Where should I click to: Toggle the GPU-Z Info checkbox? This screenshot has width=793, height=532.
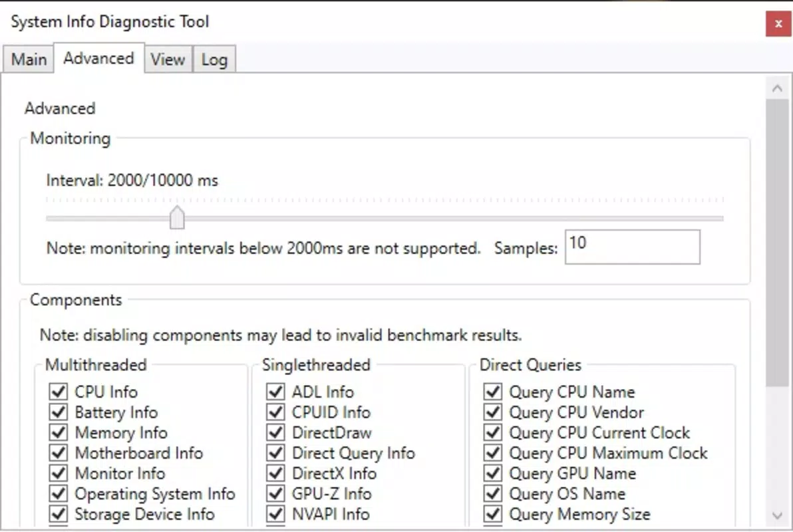(x=275, y=493)
